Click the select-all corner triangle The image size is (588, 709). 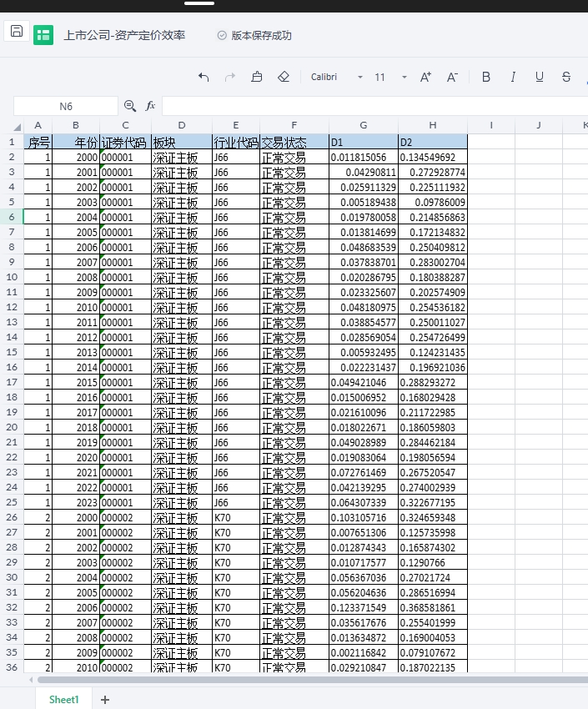coord(18,126)
